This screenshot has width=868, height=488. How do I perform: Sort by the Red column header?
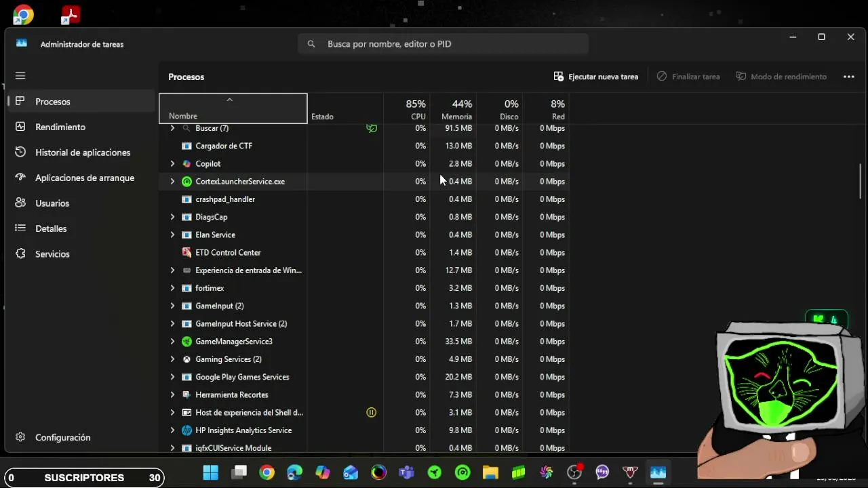[546, 108]
